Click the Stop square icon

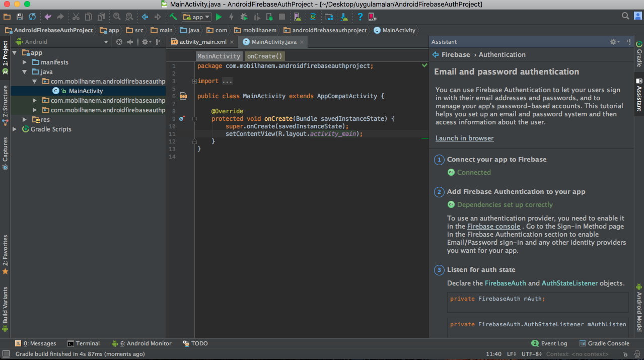281,17
